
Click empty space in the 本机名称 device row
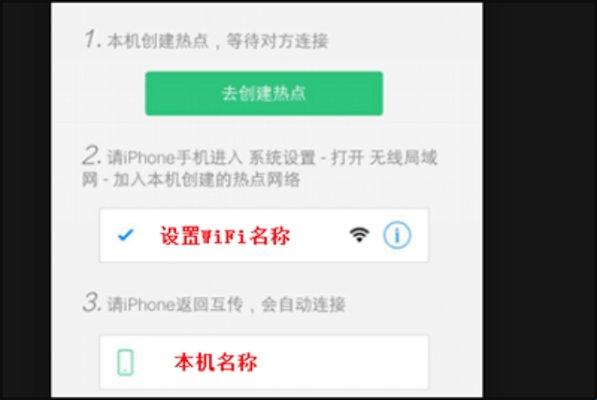[343, 362]
